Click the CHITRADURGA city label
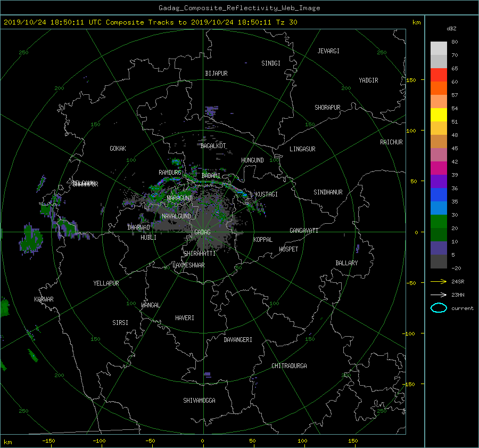The height and width of the screenshot is (448, 479). 289,366
